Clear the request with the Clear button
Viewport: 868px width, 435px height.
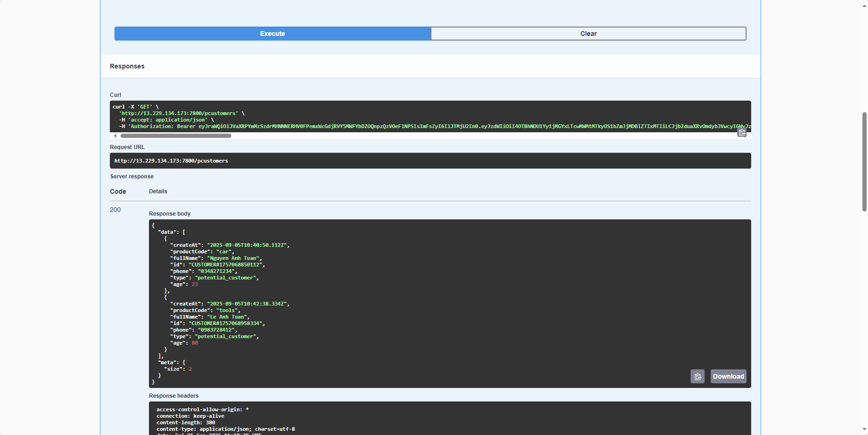tap(588, 34)
